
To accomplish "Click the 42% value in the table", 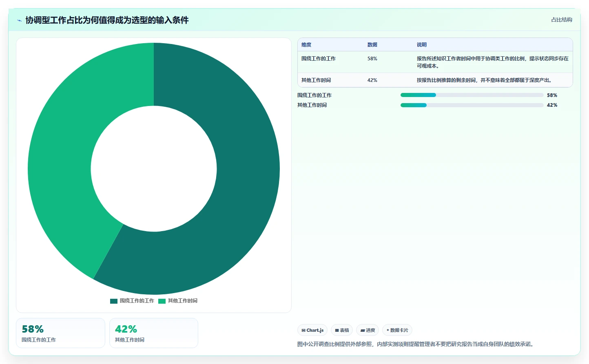I will tap(372, 80).
